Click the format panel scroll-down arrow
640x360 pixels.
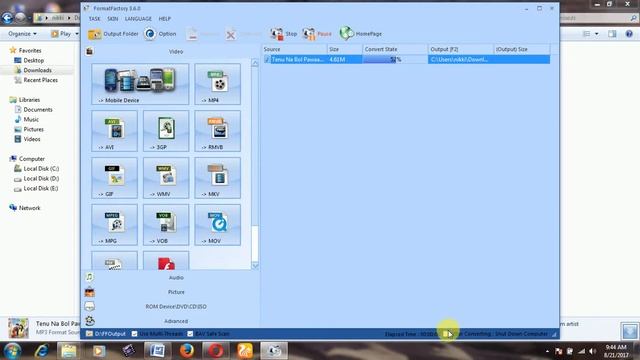click(x=255, y=266)
